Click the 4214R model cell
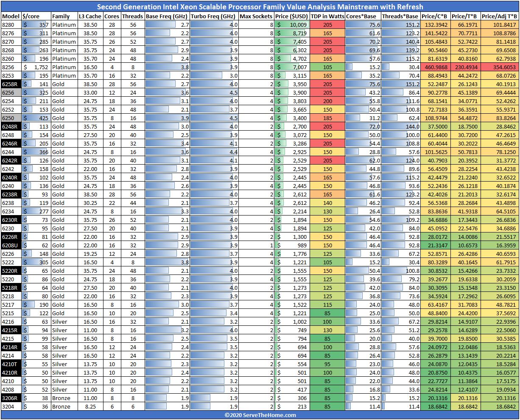This screenshot has height=420, width=520. [11, 347]
